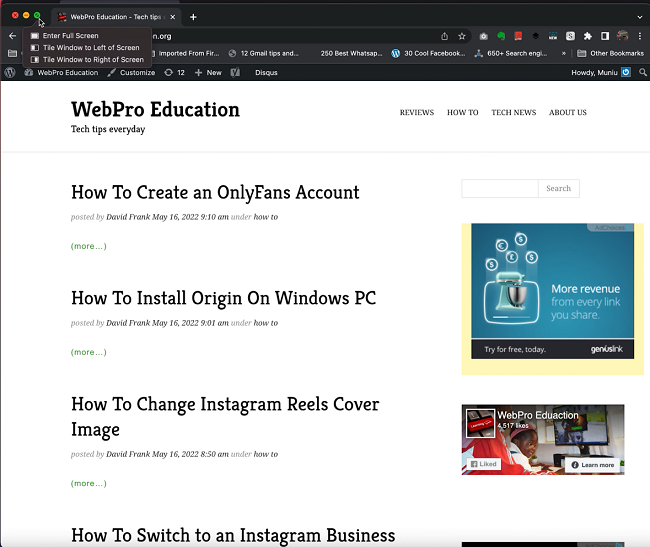Open the camera screenshot extension
The image size is (650, 547).
(x=483, y=36)
